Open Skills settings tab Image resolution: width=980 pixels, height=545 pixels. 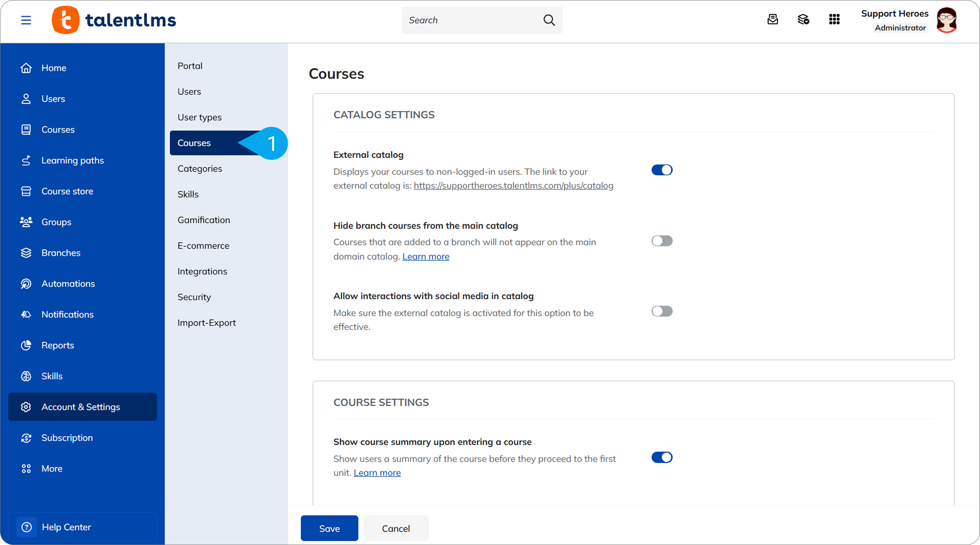click(188, 194)
